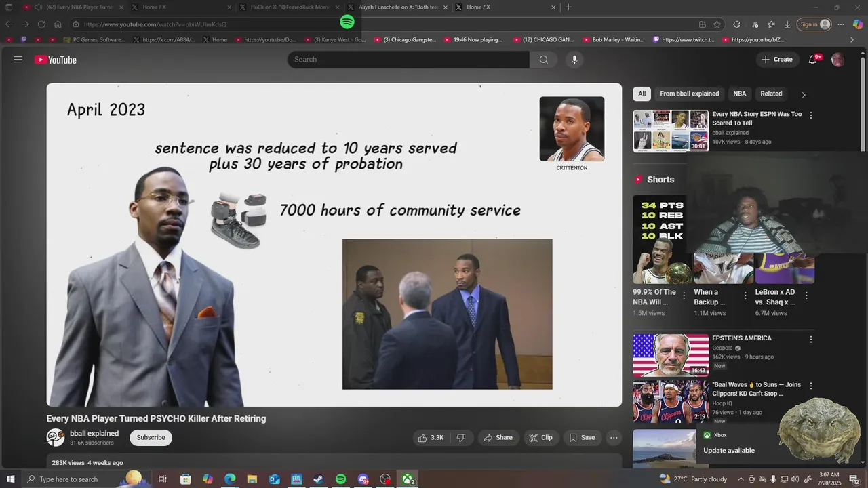Save the video to a playlist

(x=582, y=438)
